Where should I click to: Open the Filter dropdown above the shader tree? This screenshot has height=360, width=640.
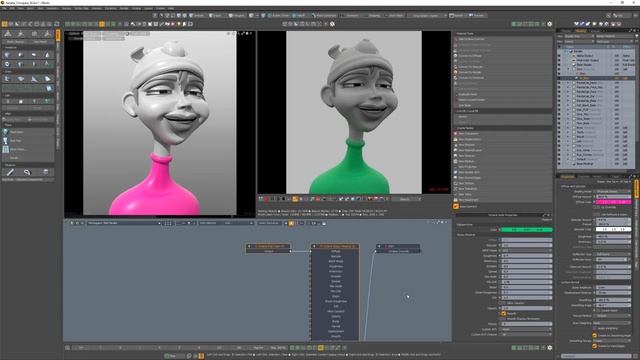(x=579, y=41)
